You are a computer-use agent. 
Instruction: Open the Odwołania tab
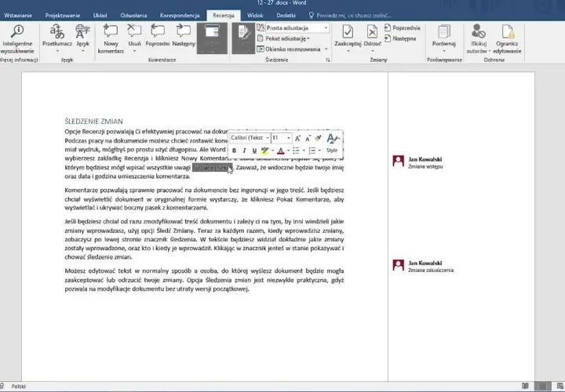pos(133,16)
